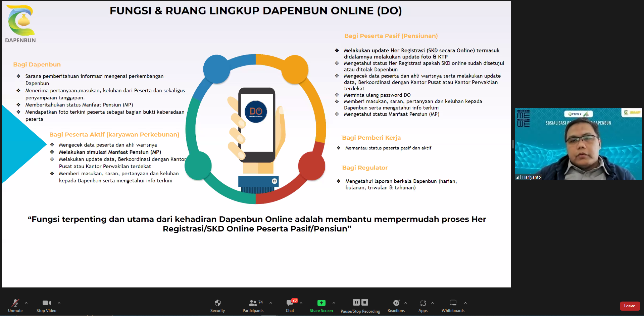The height and width of the screenshot is (316, 644).
Task: Leave the meeting
Action: 629,306
